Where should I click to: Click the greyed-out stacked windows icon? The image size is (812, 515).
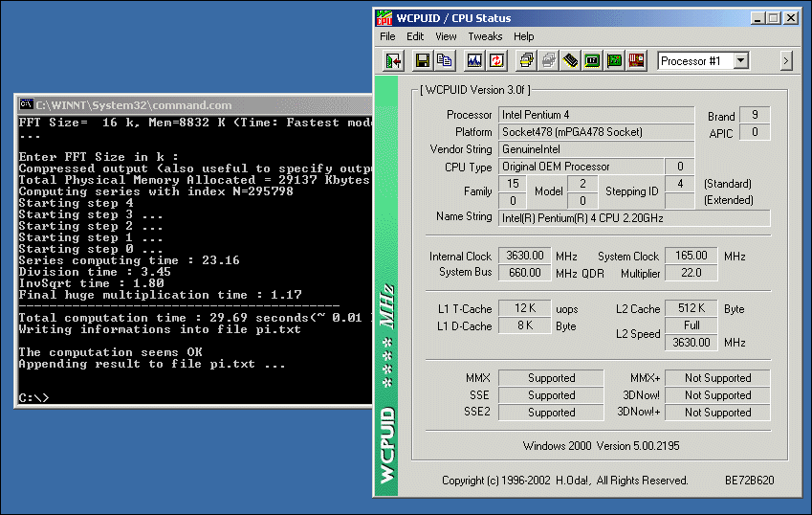coord(549,61)
